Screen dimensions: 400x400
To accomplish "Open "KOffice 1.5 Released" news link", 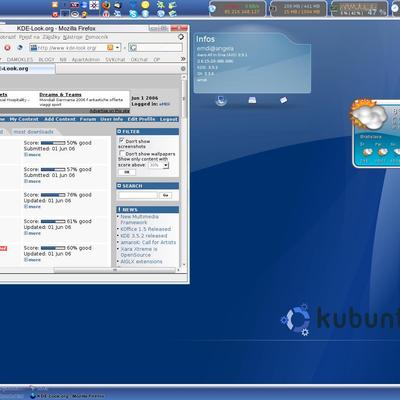I will pos(146,229).
